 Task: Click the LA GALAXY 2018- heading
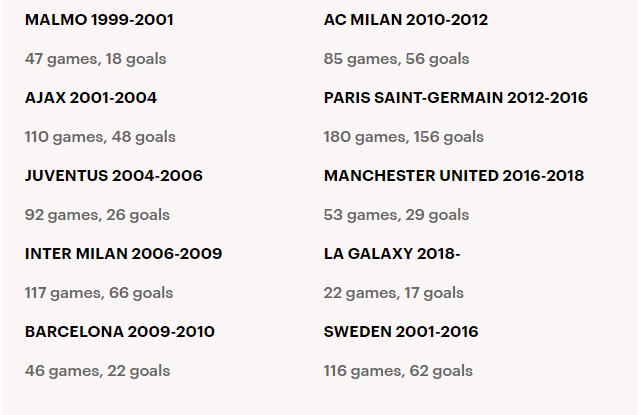coord(392,254)
